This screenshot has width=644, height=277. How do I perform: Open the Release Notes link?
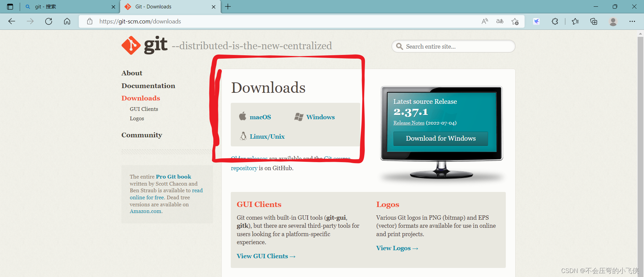click(x=409, y=123)
